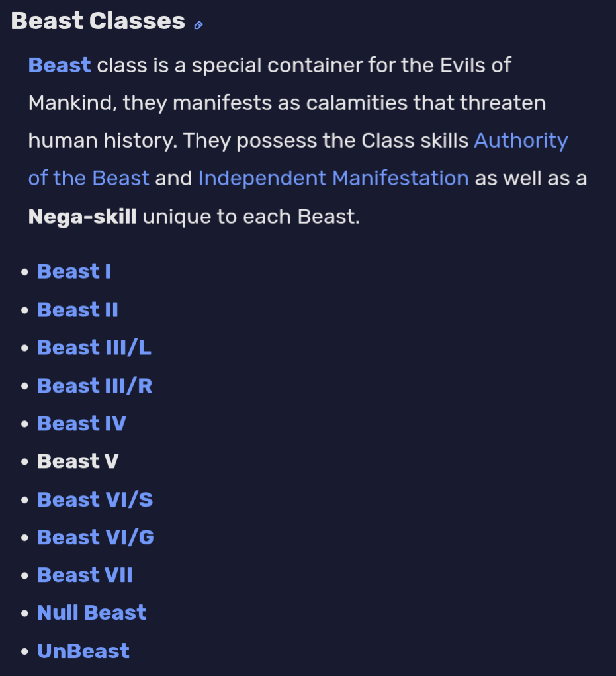616x676 pixels.
Task: Click the word Mankind in the description
Action: click(72, 103)
